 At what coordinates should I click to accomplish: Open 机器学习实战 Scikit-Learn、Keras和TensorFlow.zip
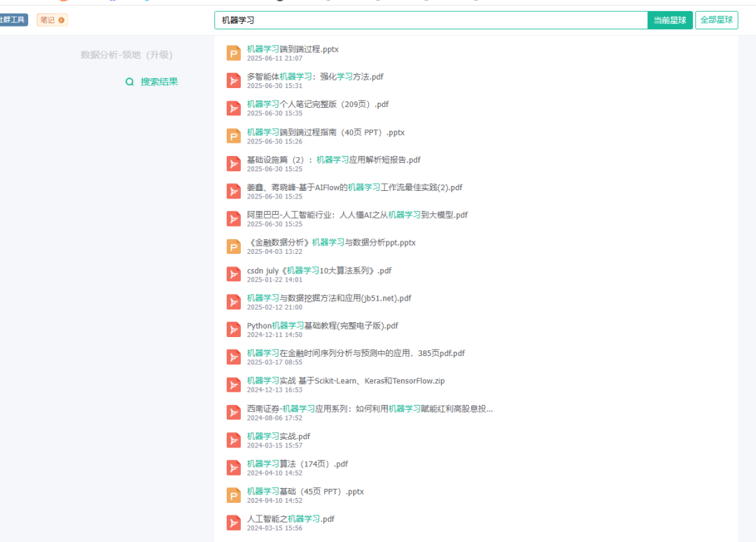(346, 380)
